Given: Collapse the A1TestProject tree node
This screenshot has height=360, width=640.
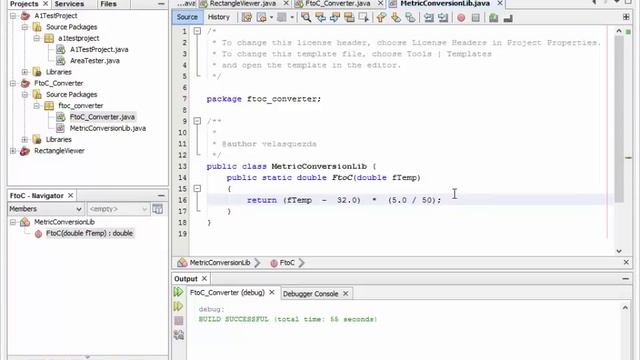Looking at the screenshot, I should pyautogui.click(x=13, y=16).
